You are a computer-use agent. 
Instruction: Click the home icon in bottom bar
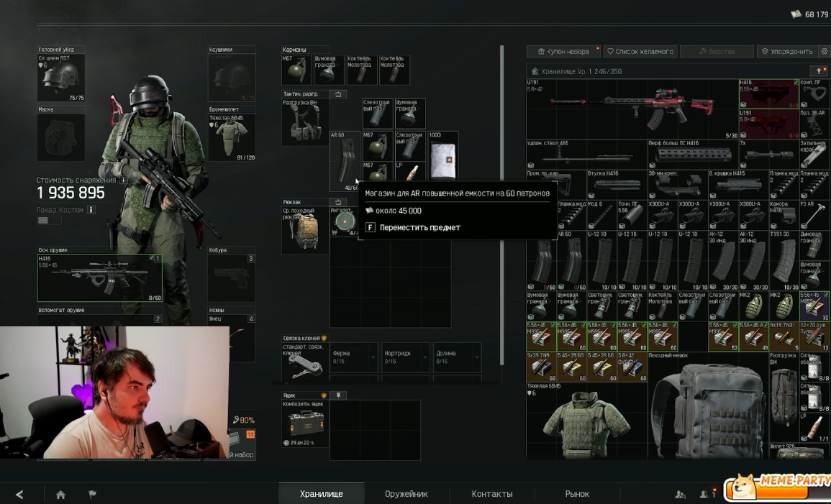60,495
